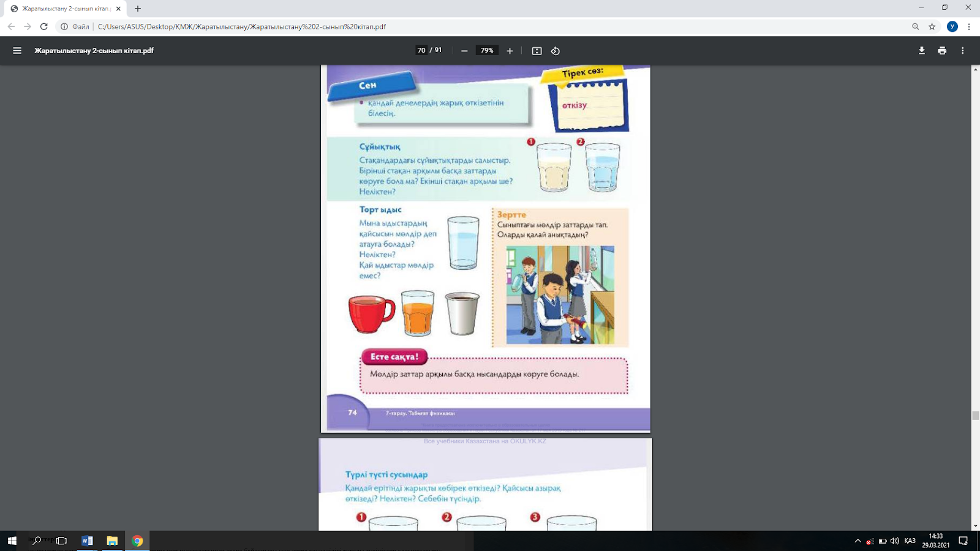Open the notification center
The width and height of the screenshot is (980, 551).
963,541
